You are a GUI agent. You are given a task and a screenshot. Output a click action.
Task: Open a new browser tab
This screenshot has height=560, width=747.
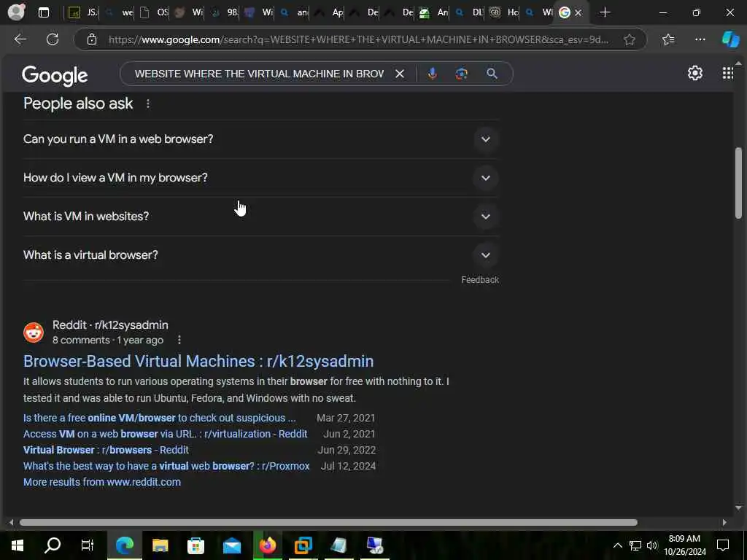pyautogui.click(x=605, y=12)
